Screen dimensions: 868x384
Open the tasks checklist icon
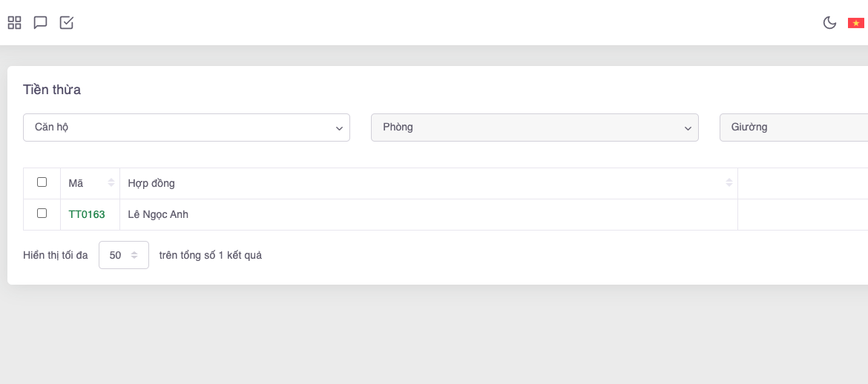tap(67, 23)
